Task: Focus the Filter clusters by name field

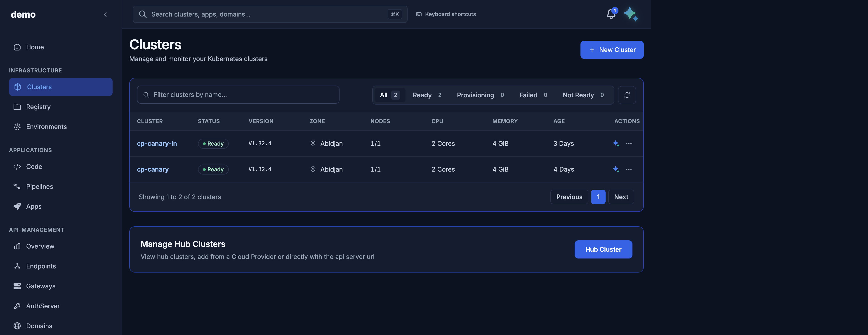Action: (x=238, y=94)
